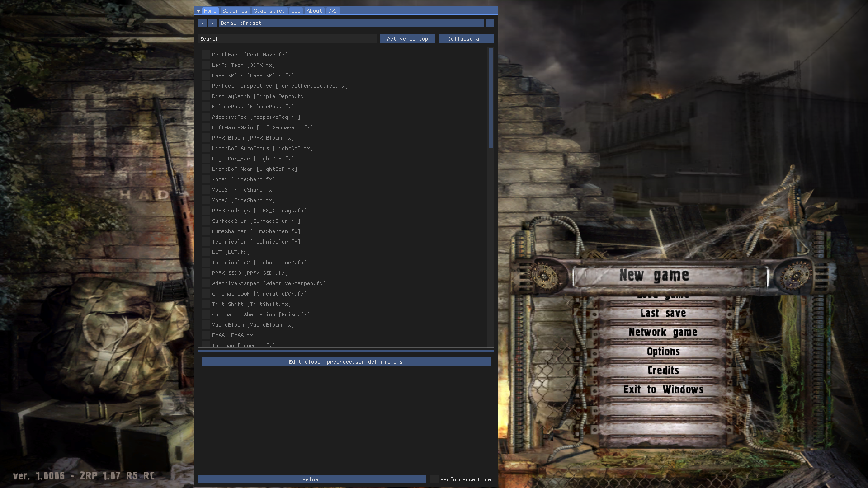Toggle LumaSharpen effect checkbox

[x=206, y=231]
